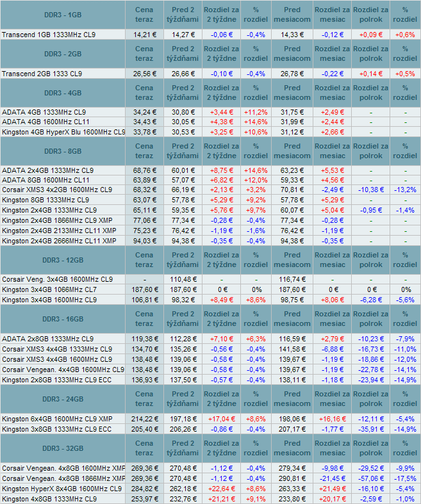
Task: Select the '290,81 €' month-ago price
Action: pyautogui.click(x=292, y=478)
